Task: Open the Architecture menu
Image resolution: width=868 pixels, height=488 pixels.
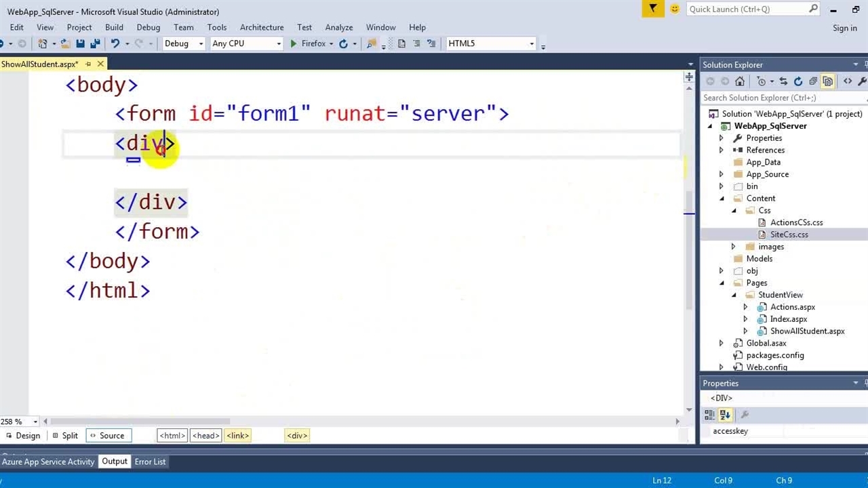Action: tap(261, 27)
